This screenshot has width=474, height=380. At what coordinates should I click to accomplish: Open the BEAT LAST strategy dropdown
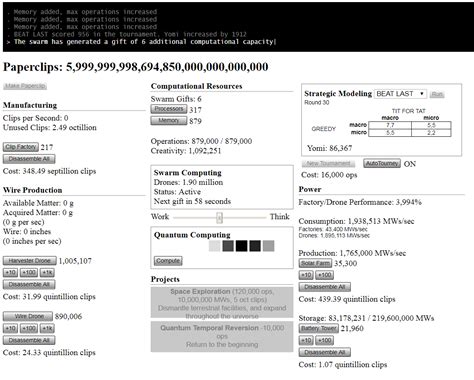(x=400, y=94)
